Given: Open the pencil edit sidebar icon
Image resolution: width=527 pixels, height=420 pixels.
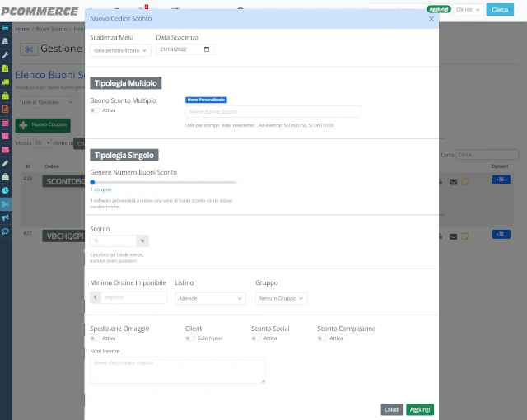Looking at the screenshot, I should pos(6,163).
